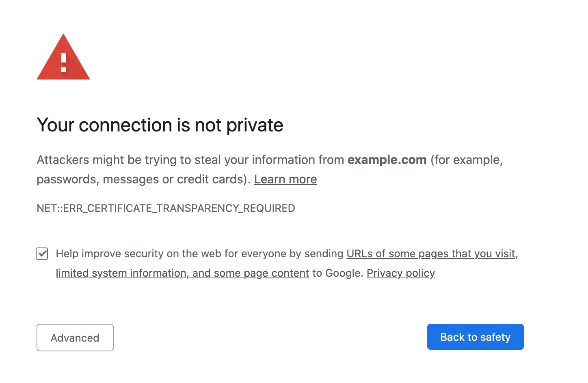Click the "to Google." text
588x383 pixels.
[337, 273]
